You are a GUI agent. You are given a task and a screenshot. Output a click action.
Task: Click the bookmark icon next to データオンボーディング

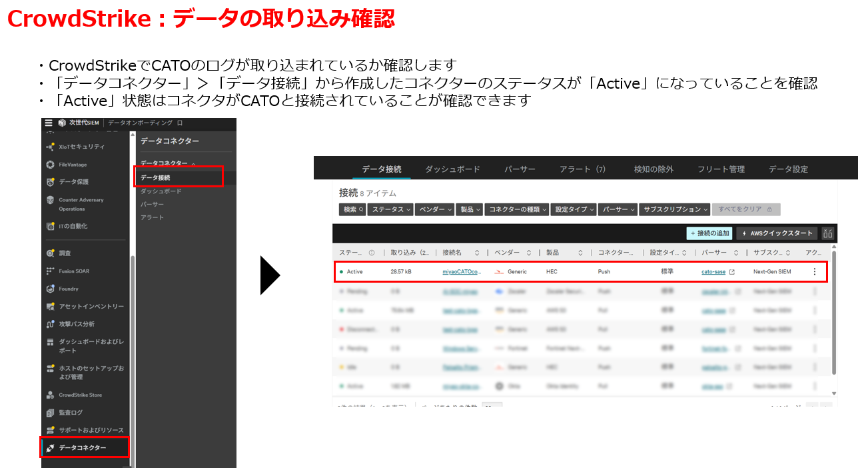[180, 123]
